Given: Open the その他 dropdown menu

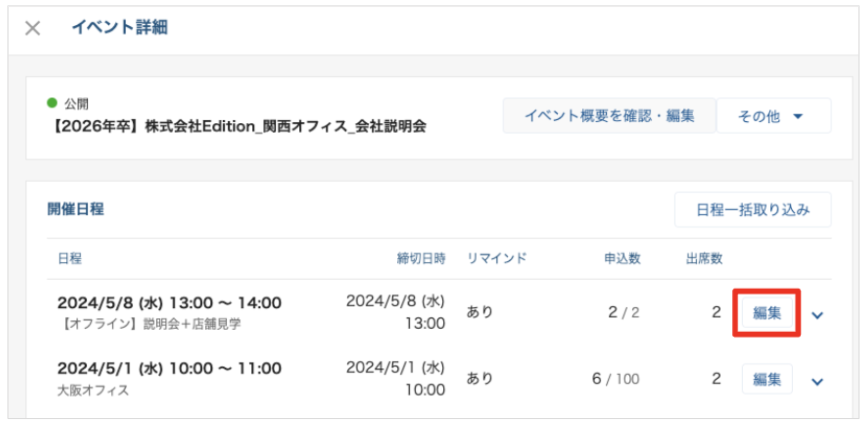Looking at the screenshot, I should tap(773, 116).
